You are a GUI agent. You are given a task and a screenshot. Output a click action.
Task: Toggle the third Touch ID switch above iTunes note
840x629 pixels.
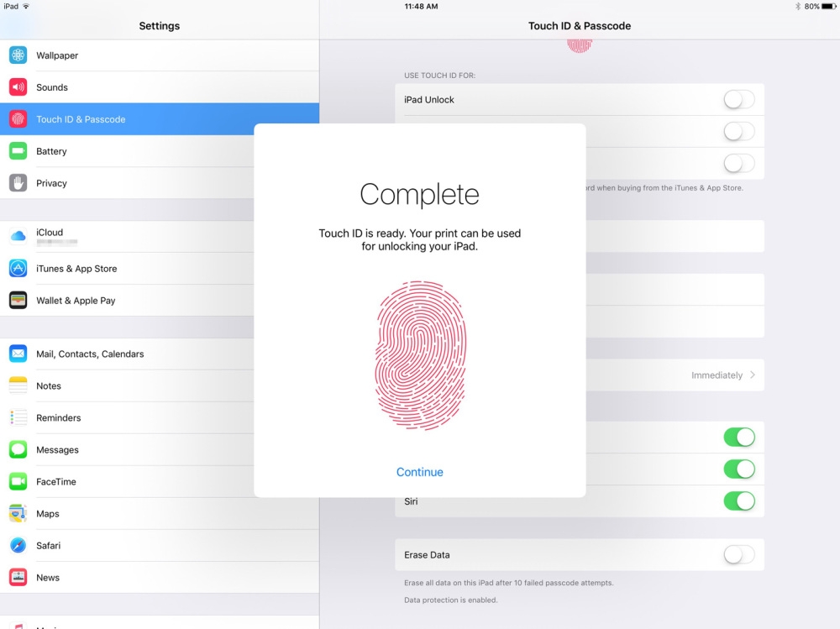click(739, 164)
